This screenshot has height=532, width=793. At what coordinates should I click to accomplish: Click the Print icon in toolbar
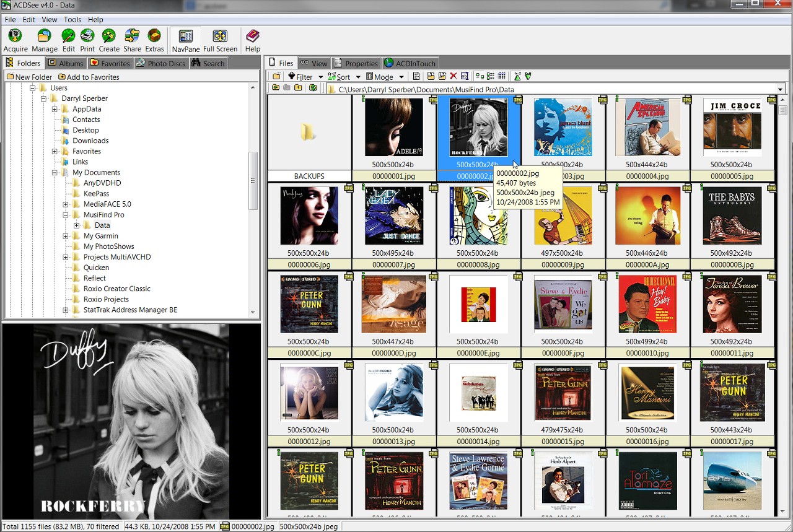pos(87,40)
